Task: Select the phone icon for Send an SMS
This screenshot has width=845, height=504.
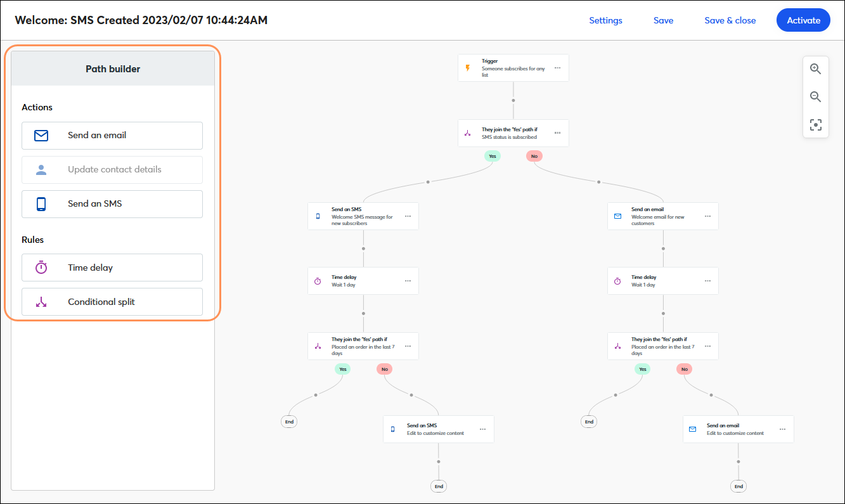Action: 41,204
